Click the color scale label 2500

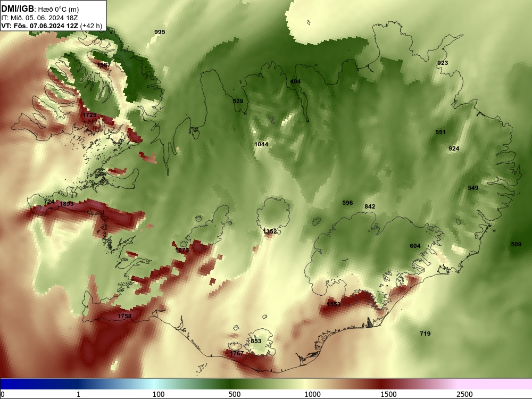tap(464, 394)
